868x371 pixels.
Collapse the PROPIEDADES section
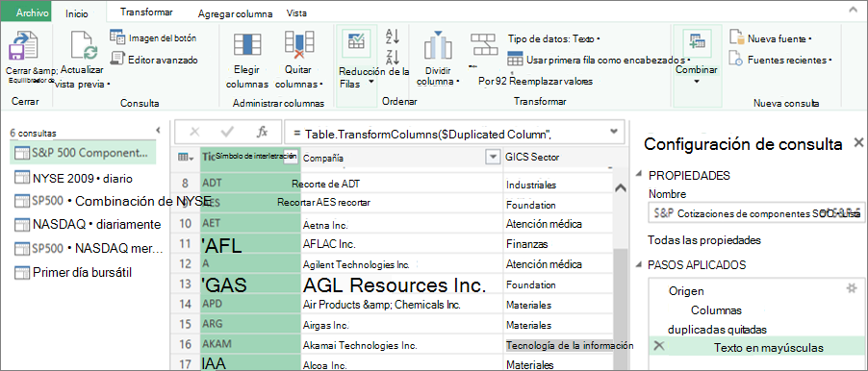click(639, 175)
